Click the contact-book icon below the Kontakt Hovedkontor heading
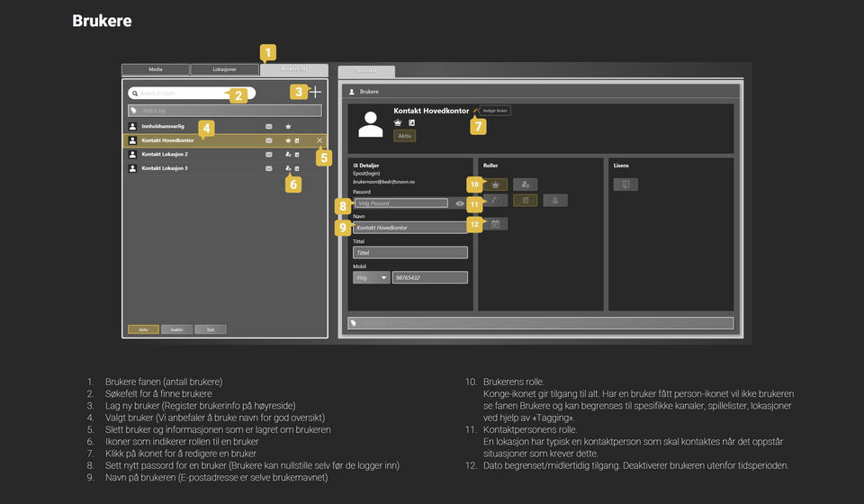This screenshot has width=864, height=504. [x=411, y=122]
